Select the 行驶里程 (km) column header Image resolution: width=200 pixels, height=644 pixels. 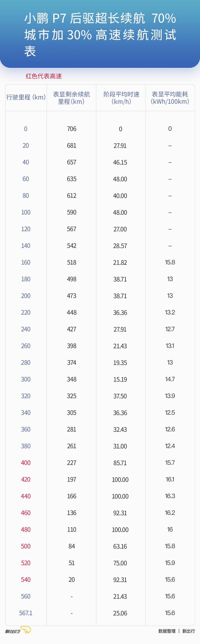coord(26,97)
